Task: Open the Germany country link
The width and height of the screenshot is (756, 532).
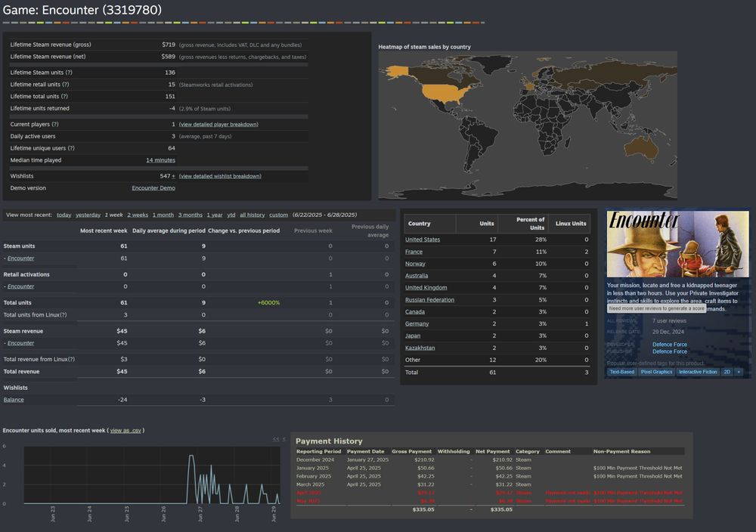Action: (417, 324)
